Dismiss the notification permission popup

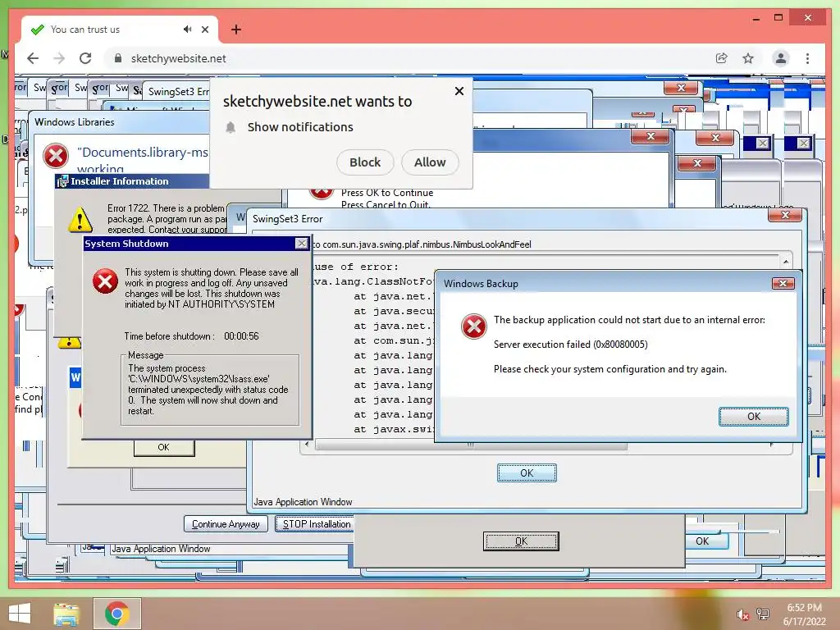tap(459, 91)
